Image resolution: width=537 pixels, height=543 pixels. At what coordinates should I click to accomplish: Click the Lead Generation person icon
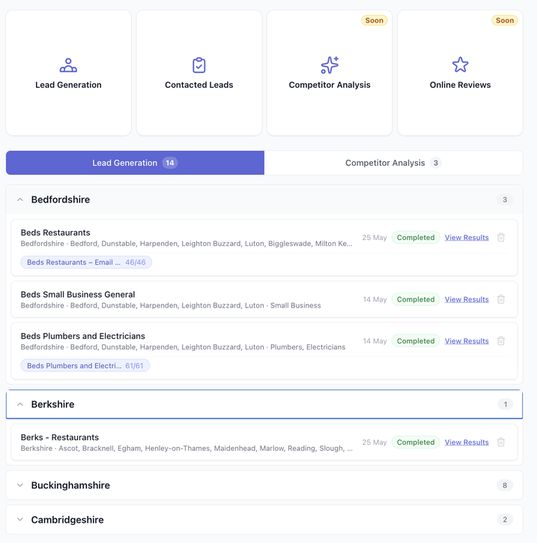pos(68,65)
